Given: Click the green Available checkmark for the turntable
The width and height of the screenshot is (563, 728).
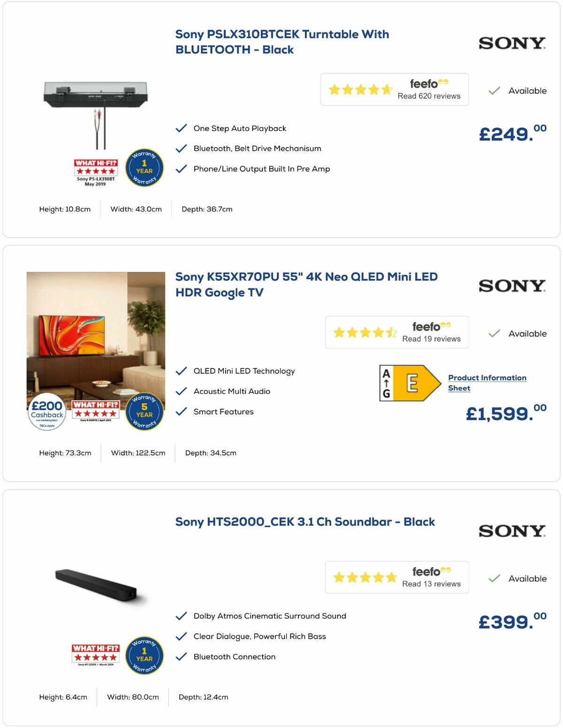Looking at the screenshot, I should tap(494, 90).
